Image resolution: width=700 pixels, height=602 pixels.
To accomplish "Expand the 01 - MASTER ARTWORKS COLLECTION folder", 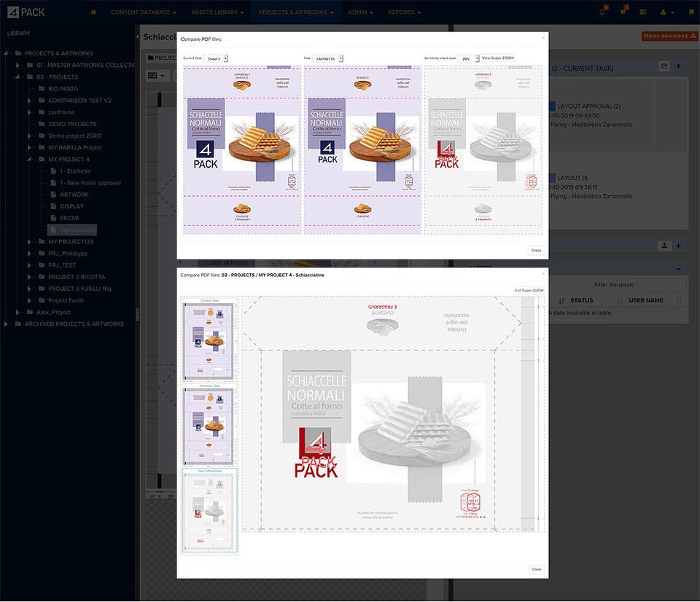I will click(x=17, y=65).
